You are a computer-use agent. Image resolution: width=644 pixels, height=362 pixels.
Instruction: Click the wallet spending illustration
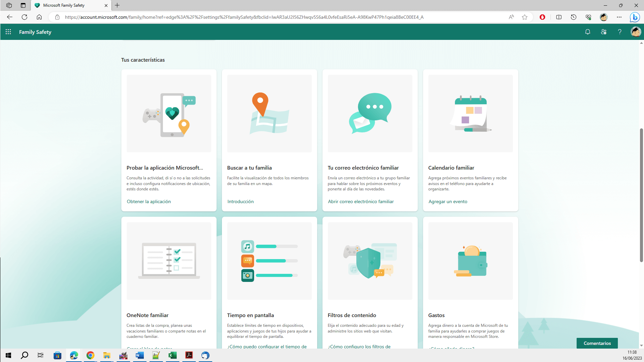click(x=471, y=261)
